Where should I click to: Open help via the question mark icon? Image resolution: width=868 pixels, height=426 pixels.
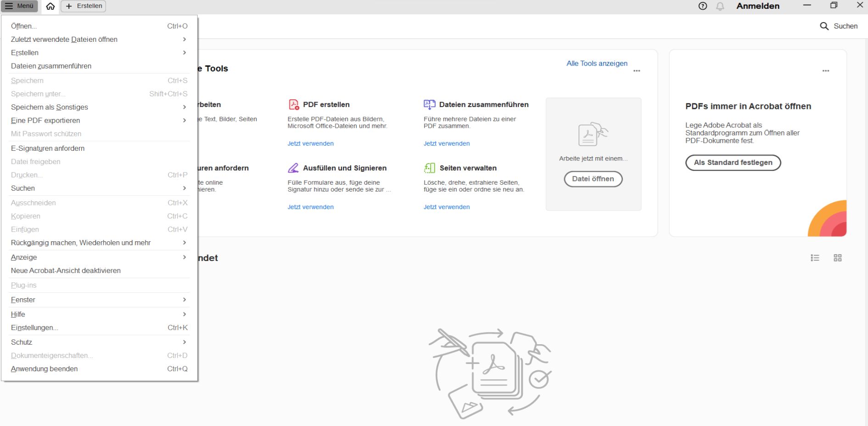[702, 6]
